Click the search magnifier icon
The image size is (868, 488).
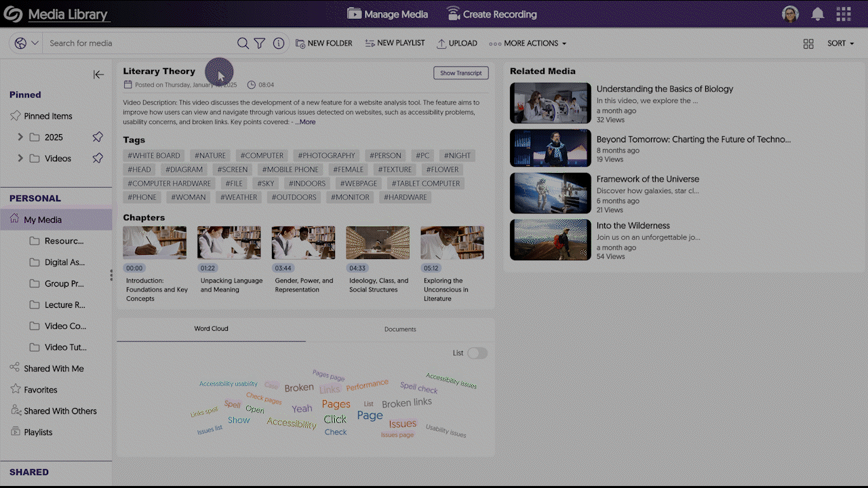click(x=243, y=43)
